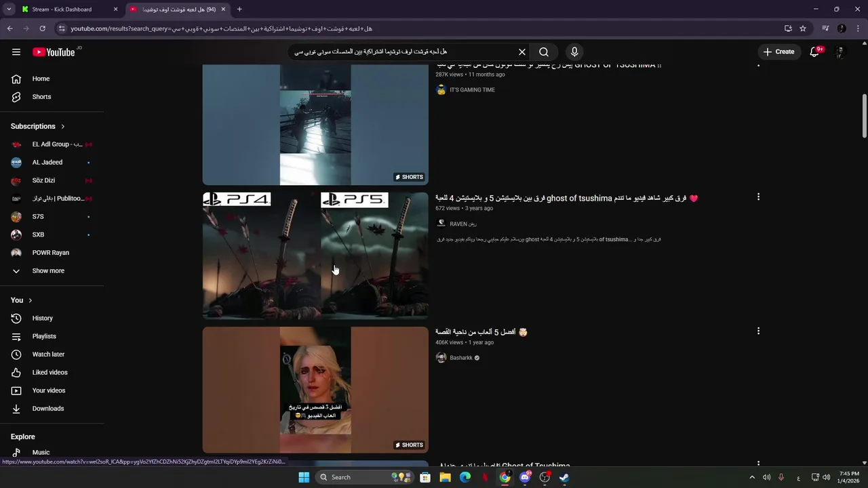Open Steam from the taskbar

[x=564, y=477]
